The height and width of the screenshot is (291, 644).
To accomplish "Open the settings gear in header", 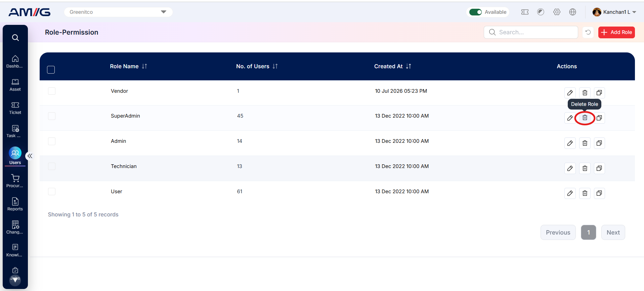I will (557, 12).
